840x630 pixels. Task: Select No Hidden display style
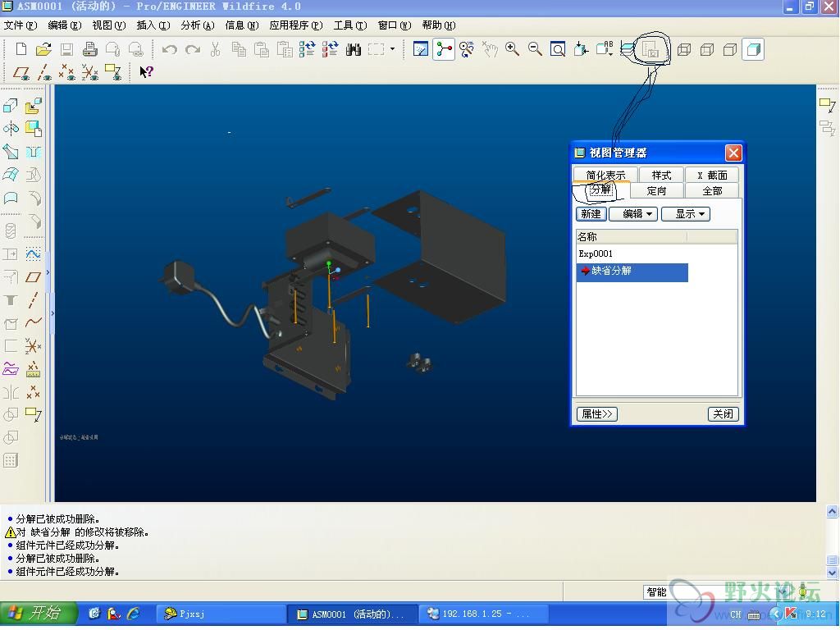coord(729,50)
